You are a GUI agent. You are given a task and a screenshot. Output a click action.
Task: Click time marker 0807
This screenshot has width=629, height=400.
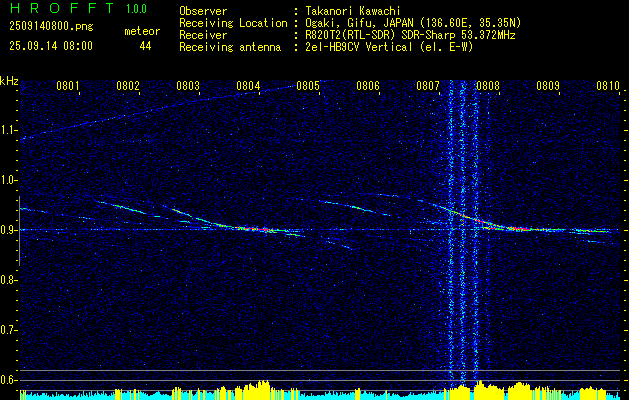(x=428, y=86)
